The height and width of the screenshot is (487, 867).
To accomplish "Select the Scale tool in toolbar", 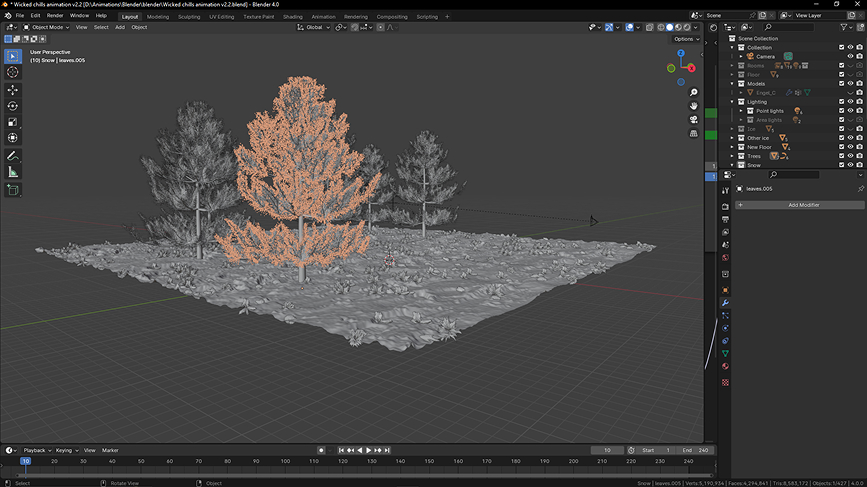I will [x=13, y=121].
